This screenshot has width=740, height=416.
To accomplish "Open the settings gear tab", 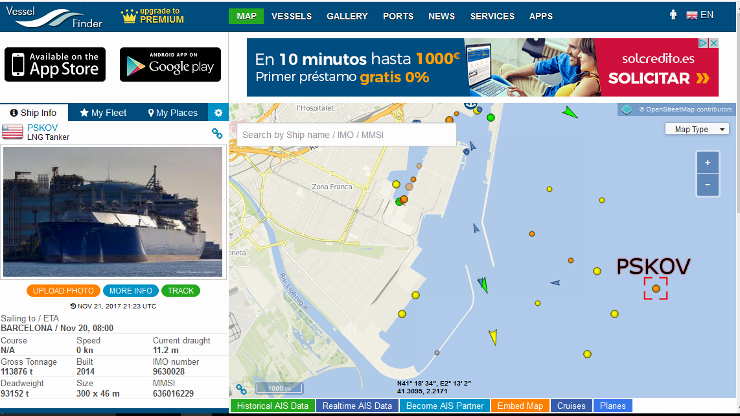I will (218, 113).
